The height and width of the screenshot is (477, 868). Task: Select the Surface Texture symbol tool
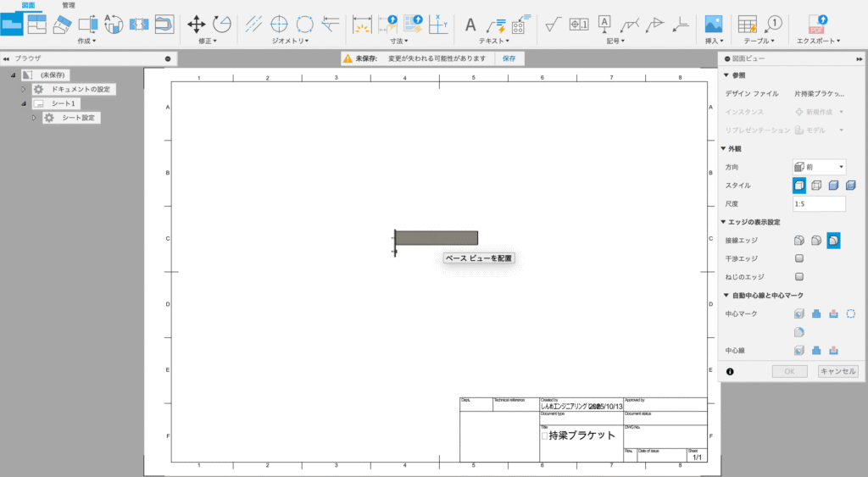point(553,25)
